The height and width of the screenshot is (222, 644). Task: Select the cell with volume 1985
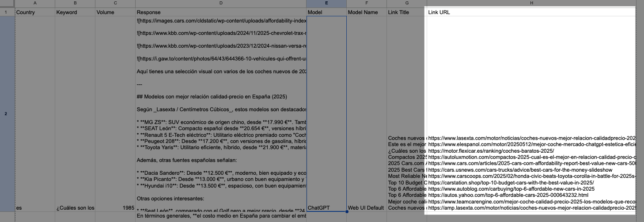pyautogui.click(x=115, y=207)
